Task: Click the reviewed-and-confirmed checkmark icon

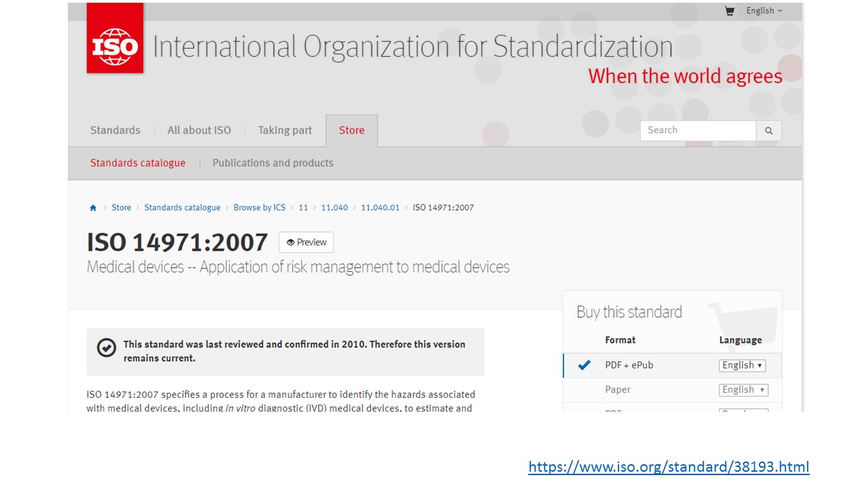Action: coord(106,348)
